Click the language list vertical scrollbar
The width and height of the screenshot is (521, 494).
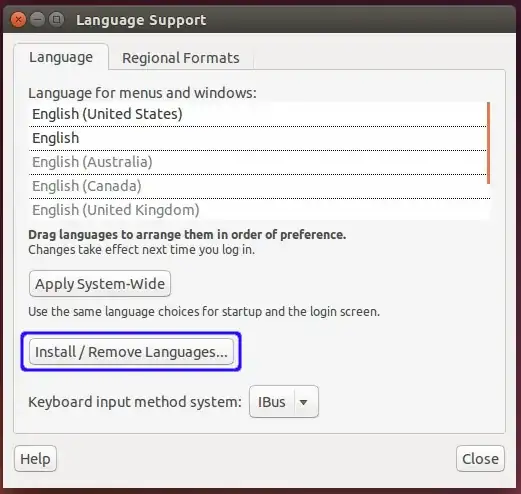(x=488, y=143)
